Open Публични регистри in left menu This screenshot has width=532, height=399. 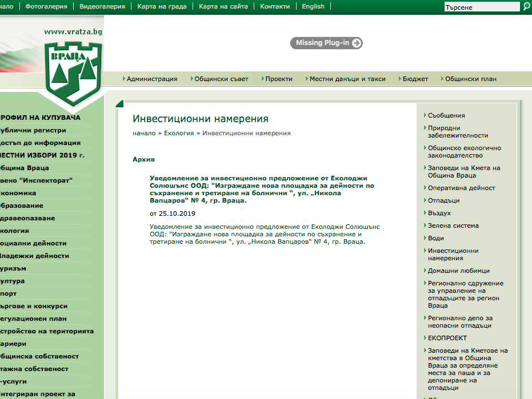33,130
